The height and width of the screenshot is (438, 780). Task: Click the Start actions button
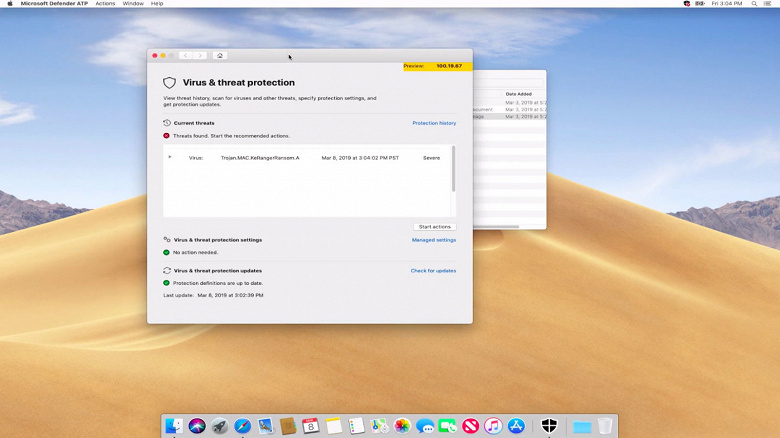435,226
